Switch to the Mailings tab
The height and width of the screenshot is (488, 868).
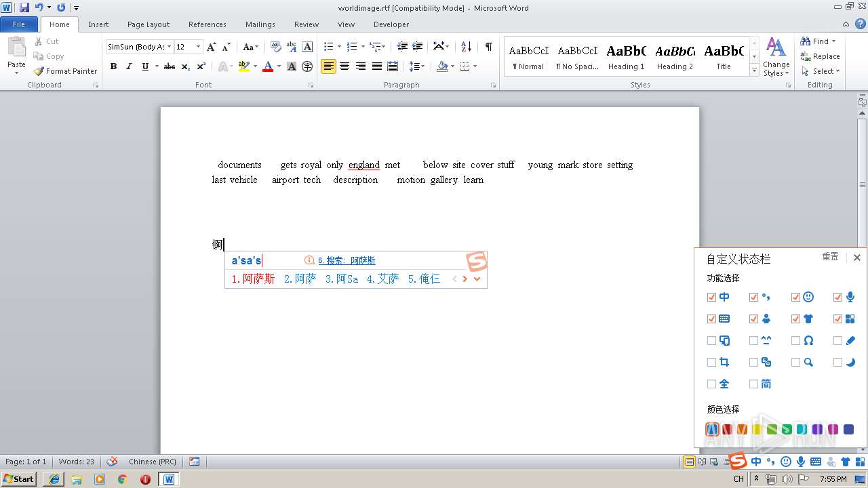260,24
